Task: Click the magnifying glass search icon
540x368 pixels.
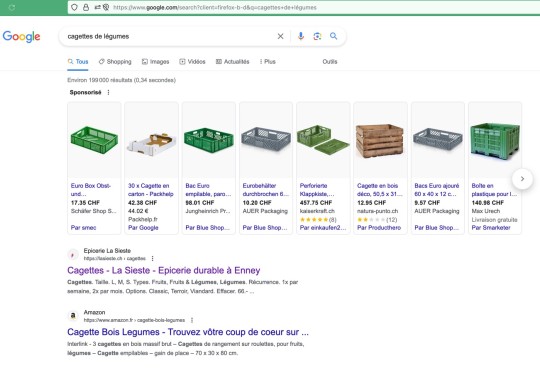Action: coord(333,36)
